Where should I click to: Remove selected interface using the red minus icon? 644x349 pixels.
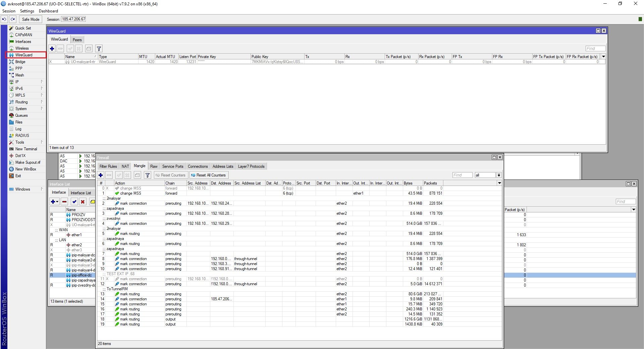(64, 202)
